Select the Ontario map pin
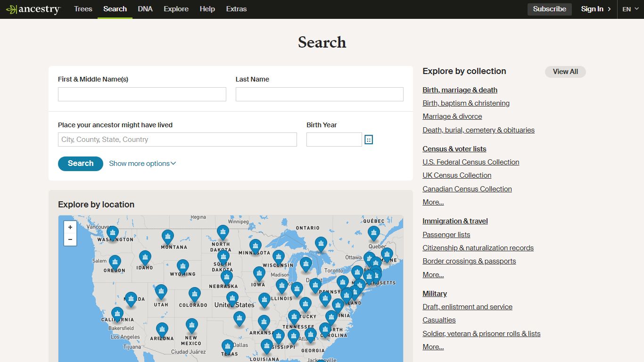This screenshot has height=362, width=644. pos(321,244)
